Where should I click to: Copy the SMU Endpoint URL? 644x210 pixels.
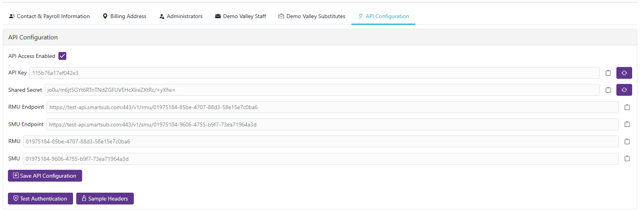click(627, 124)
